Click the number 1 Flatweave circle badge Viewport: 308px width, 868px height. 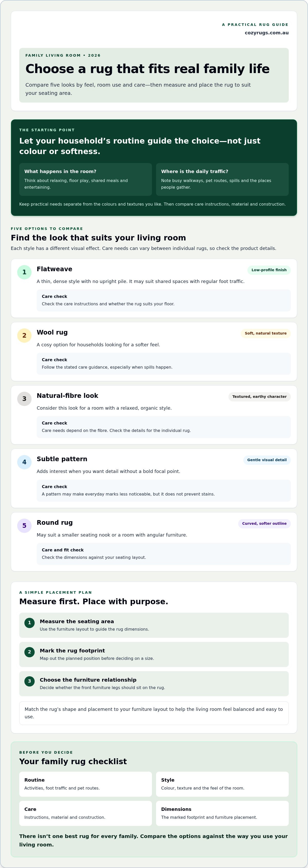[24, 272]
